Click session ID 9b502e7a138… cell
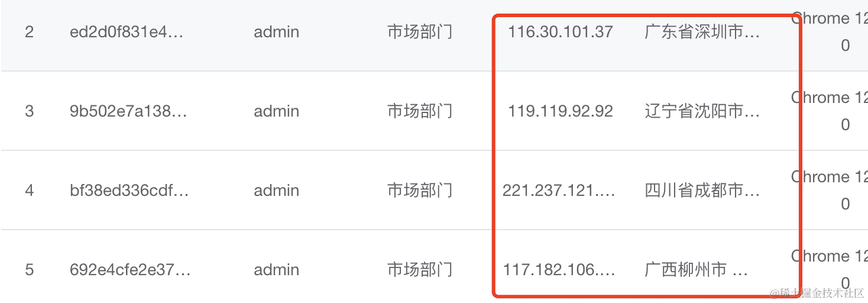This screenshot has height=303, width=868. click(128, 111)
